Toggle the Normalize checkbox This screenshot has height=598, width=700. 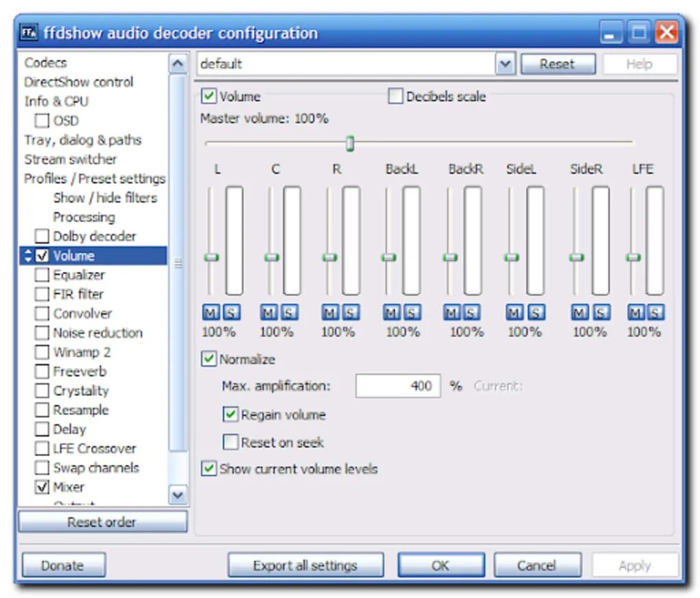pos(209,358)
